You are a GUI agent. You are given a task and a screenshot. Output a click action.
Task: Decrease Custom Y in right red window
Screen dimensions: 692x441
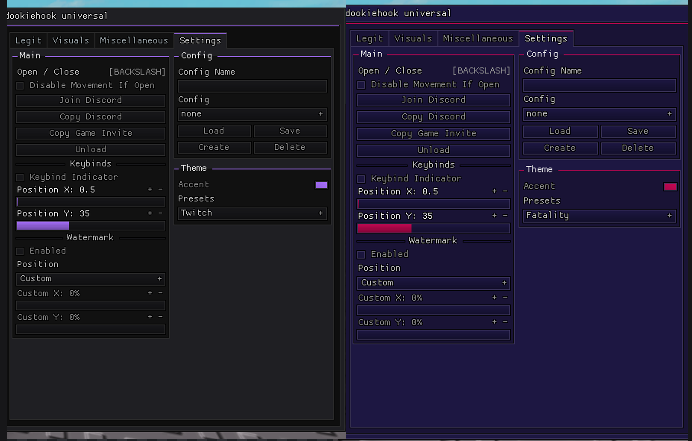coord(505,322)
